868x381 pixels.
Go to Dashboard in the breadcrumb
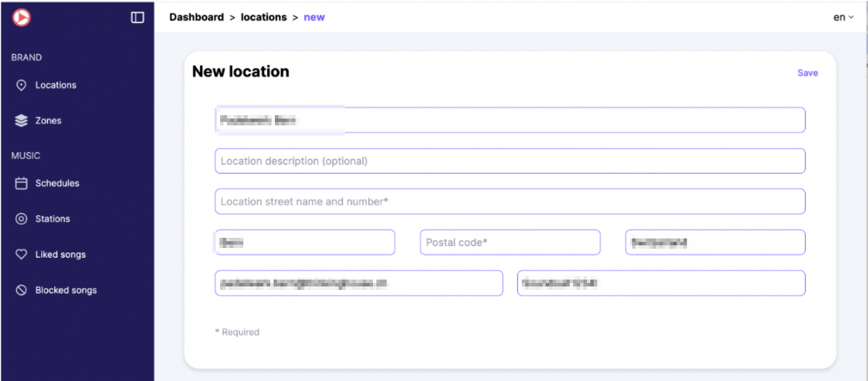197,17
